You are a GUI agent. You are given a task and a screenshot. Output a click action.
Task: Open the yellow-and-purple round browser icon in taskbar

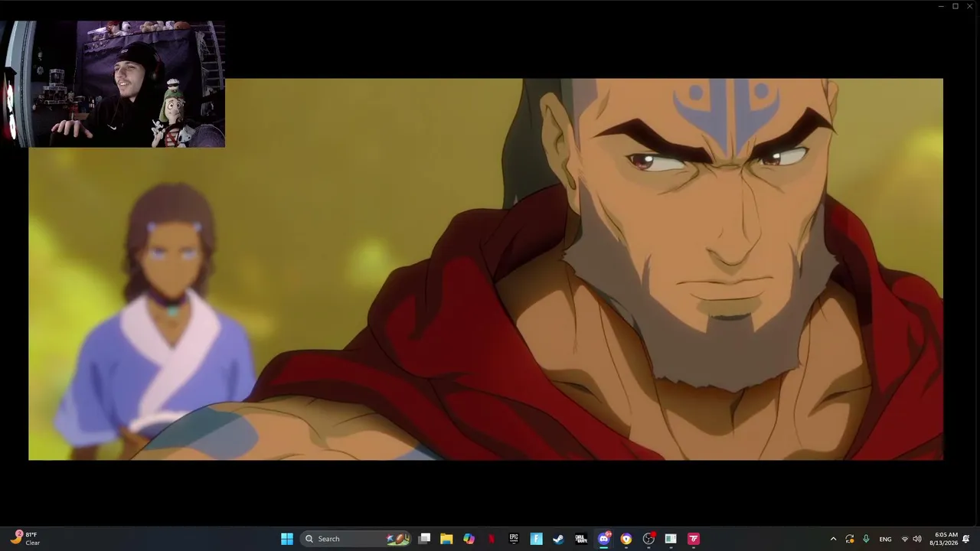[x=626, y=539]
